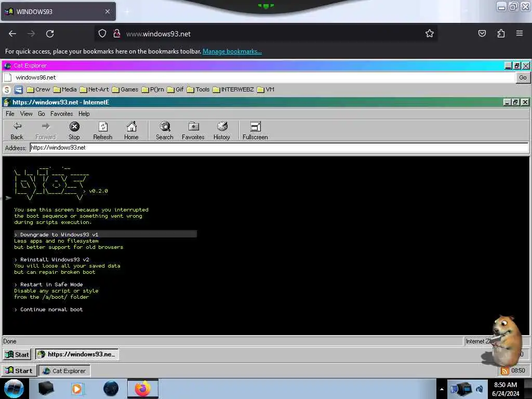532x399 pixels.
Task: Open the VM bookmark folder
Action: point(265,89)
